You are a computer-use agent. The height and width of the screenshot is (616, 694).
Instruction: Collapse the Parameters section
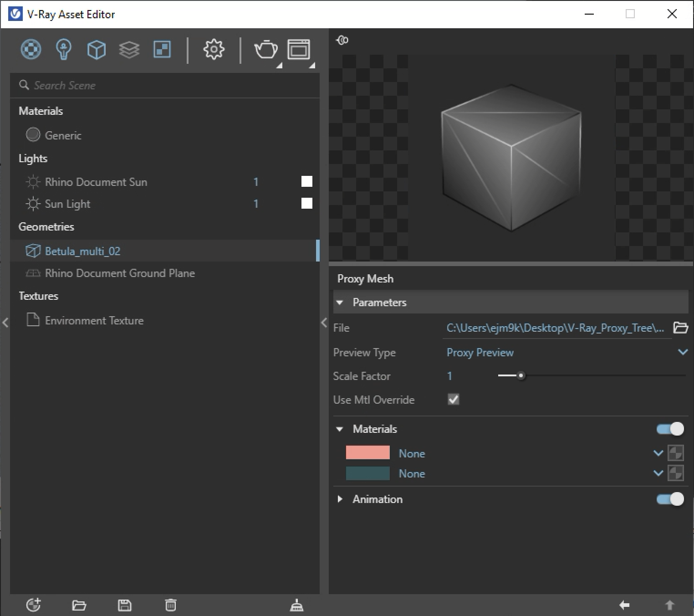point(340,303)
